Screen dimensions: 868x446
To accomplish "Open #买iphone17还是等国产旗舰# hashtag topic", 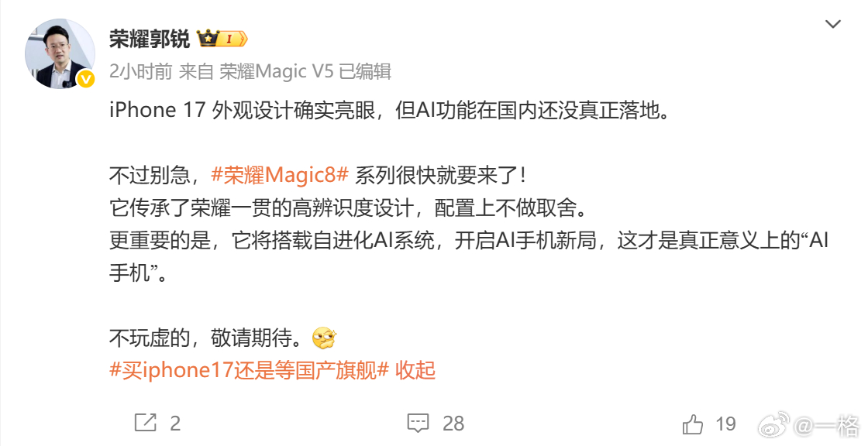I will click(x=249, y=370).
